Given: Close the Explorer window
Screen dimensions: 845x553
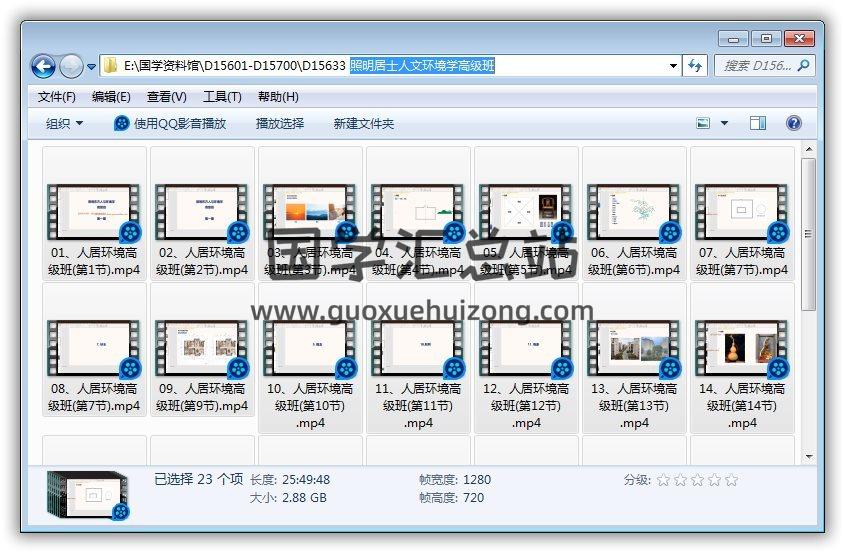Looking at the screenshot, I should [799, 39].
